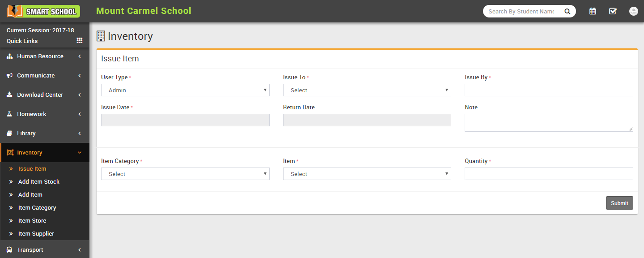The image size is (644, 258).
Task: Open the Item Store link
Action: [x=32, y=221]
